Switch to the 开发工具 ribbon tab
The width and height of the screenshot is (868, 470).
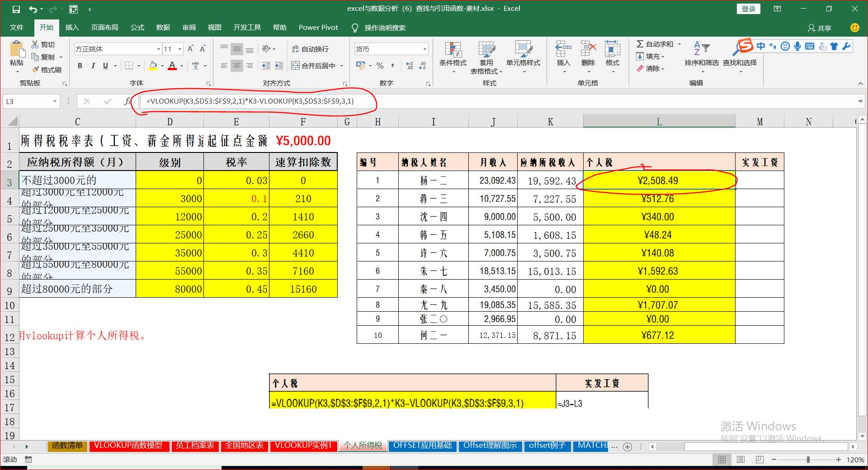pos(247,28)
